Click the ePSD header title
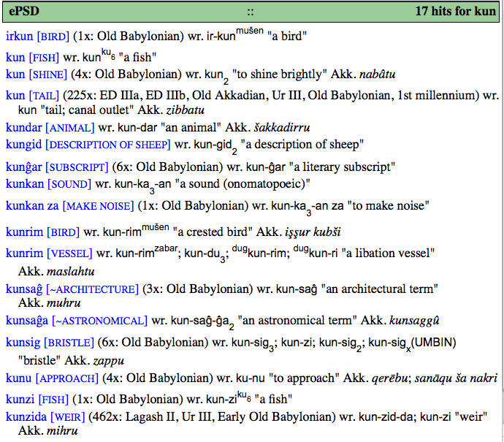Viewport: 504px width, 442px height. pos(23,12)
